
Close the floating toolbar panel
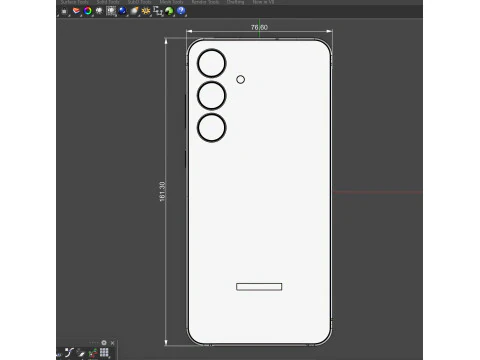tap(113, 343)
